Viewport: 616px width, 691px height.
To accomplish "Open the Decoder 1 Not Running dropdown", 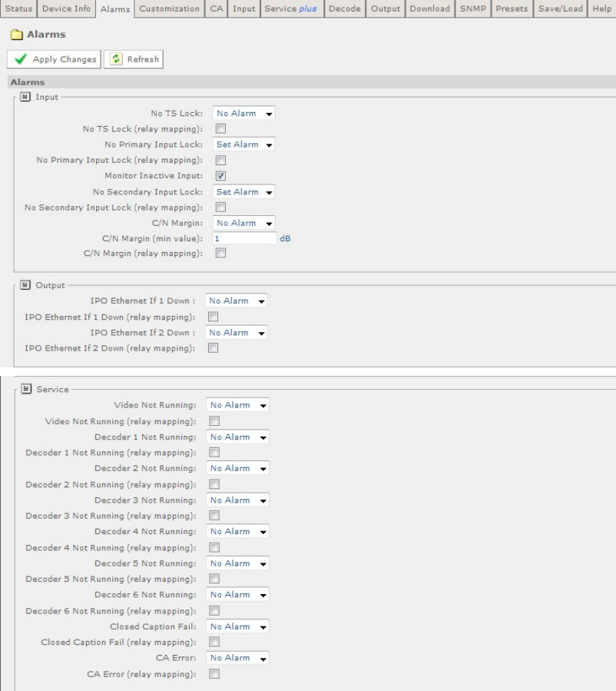I will (238, 437).
